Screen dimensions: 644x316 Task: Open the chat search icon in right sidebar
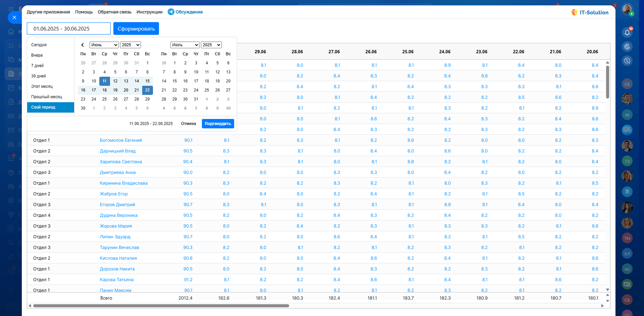[x=627, y=61]
